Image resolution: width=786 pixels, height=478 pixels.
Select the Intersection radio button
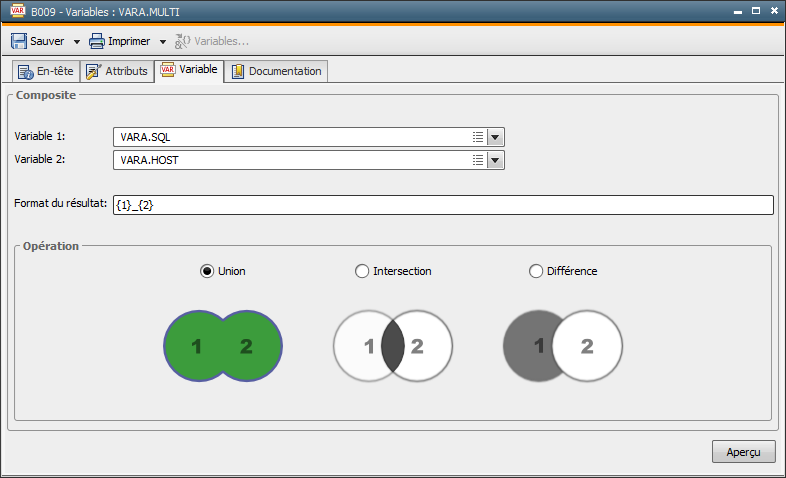tap(362, 271)
